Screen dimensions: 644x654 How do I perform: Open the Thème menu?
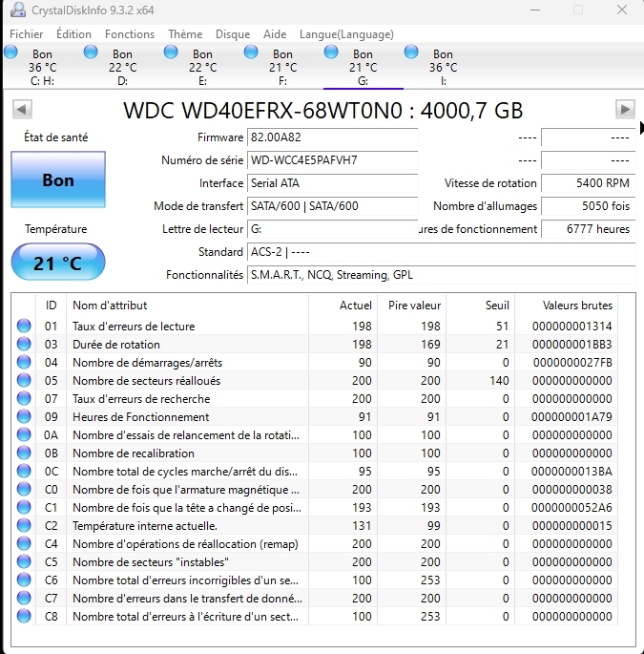185,34
